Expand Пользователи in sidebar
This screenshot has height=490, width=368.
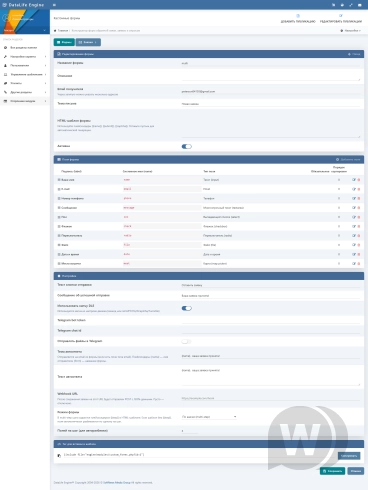click(x=25, y=66)
